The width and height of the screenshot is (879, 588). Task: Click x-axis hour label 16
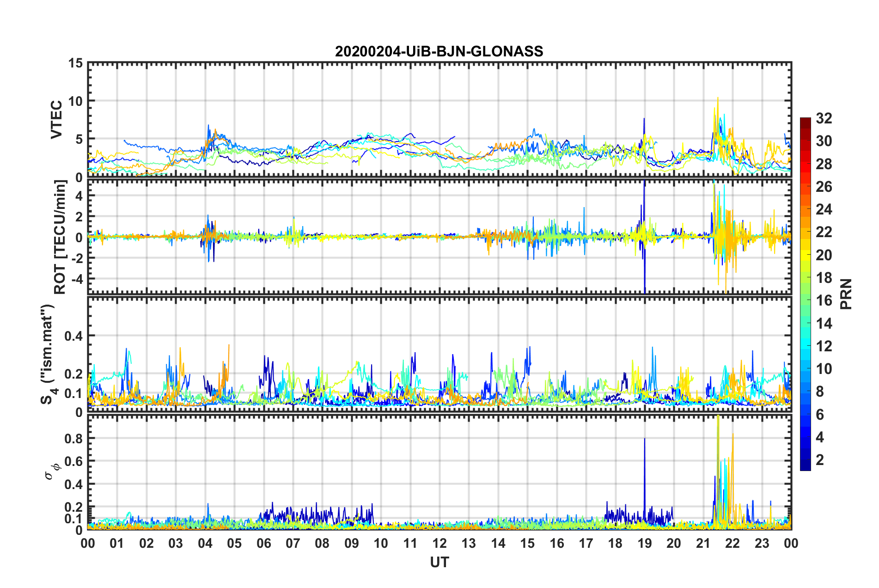(x=557, y=543)
